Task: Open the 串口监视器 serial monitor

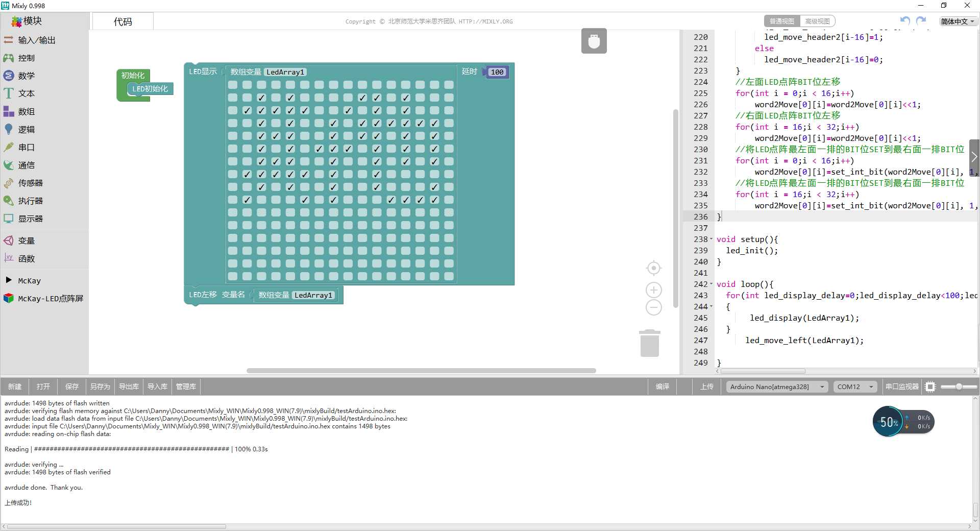Action: point(902,387)
